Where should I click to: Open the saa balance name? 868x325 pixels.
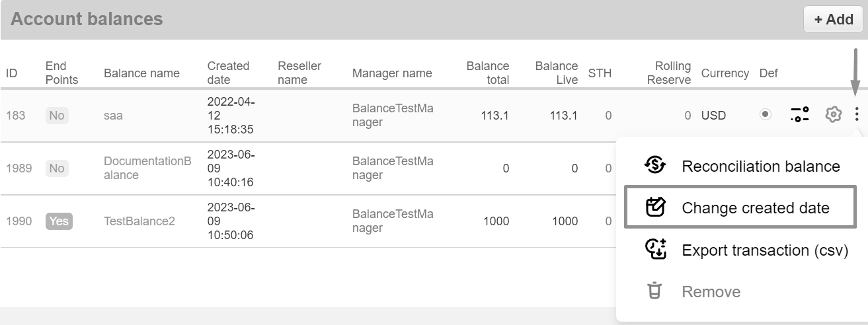(113, 116)
